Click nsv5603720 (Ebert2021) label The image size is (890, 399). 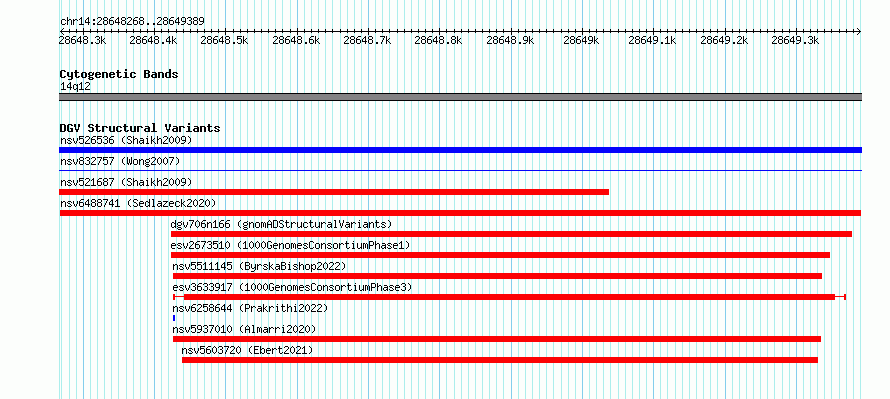point(247,350)
